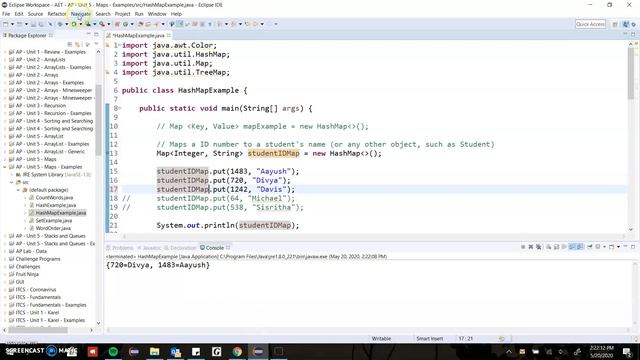The height and width of the screenshot is (360, 640).
Task: Toggle Scroll Lock in Console toolbar
Action: 556,247
